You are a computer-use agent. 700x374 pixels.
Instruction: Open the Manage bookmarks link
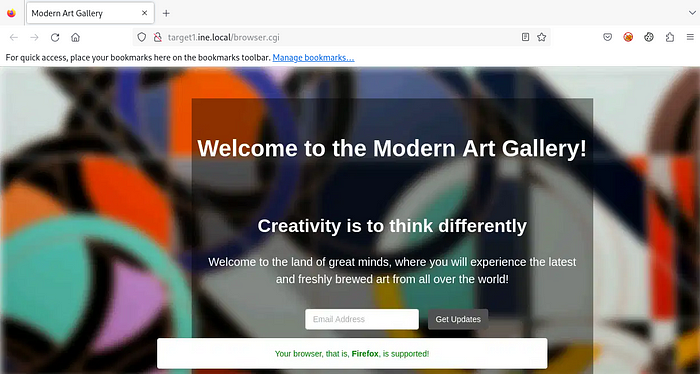click(313, 58)
